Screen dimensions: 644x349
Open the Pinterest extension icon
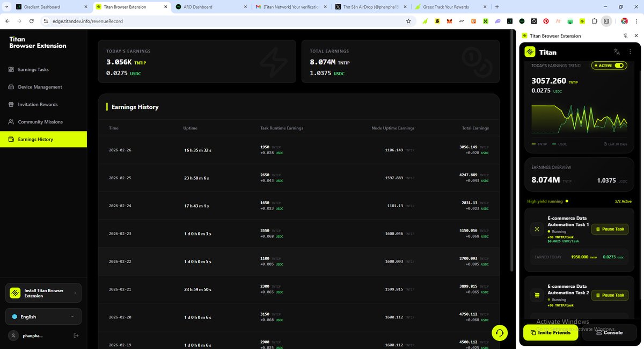click(546, 21)
